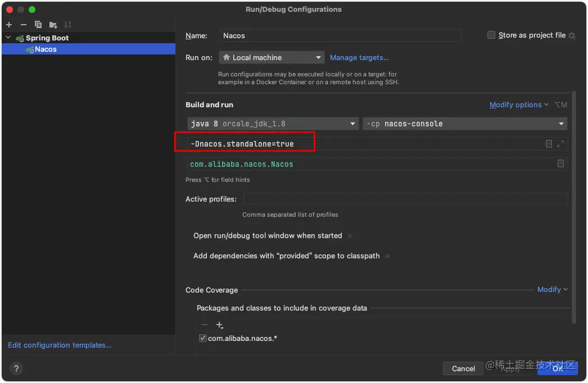Image resolution: width=588 pixels, height=383 pixels.
Task: Remove the selected configuration
Action: (x=23, y=25)
